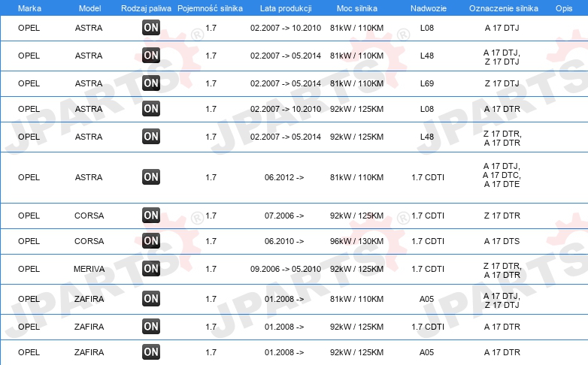Click the ON fuel icon in the Astra L08 92kW row
This screenshot has height=365, width=588.
click(x=151, y=108)
